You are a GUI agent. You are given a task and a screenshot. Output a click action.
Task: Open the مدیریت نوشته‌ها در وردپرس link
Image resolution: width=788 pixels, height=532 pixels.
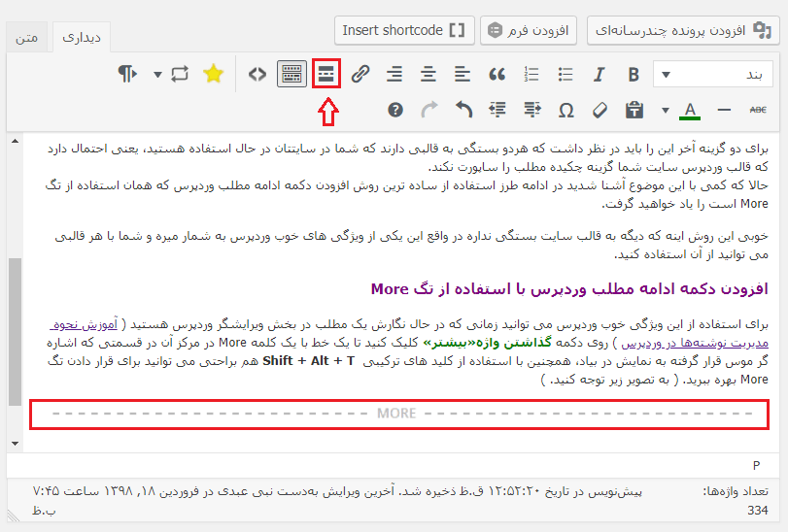pyautogui.click(x=695, y=344)
